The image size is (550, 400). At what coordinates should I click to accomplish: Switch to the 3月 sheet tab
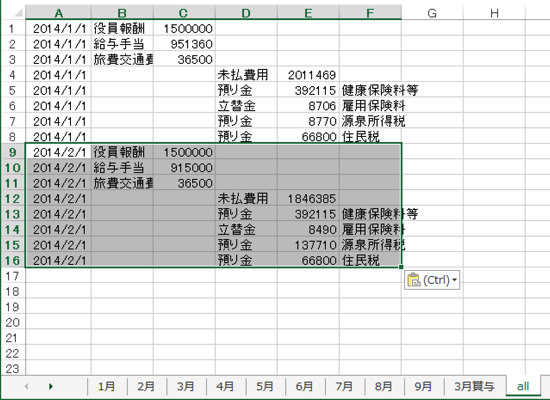point(186,386)
